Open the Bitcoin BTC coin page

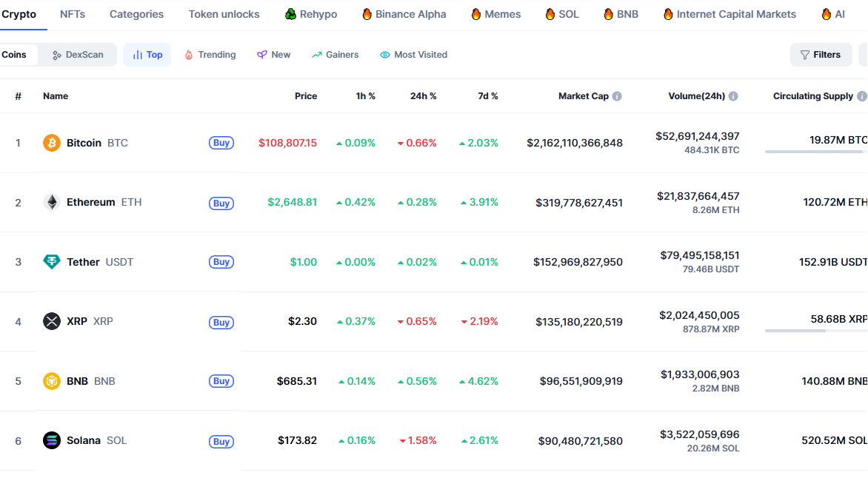(97, 143)
